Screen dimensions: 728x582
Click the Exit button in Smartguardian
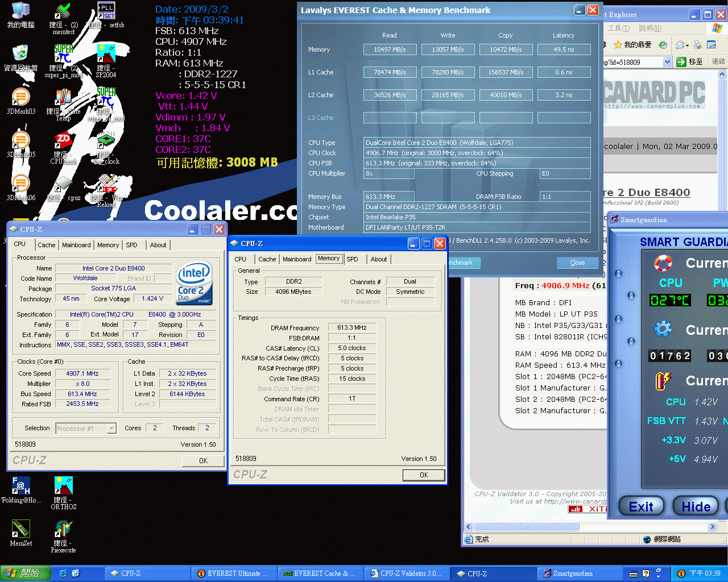(x=641, y=506)
